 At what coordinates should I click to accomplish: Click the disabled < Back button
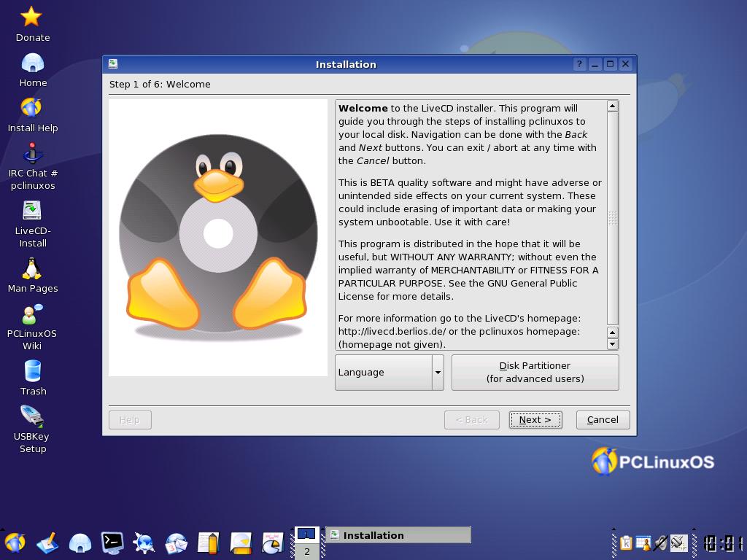pos(472,420)
